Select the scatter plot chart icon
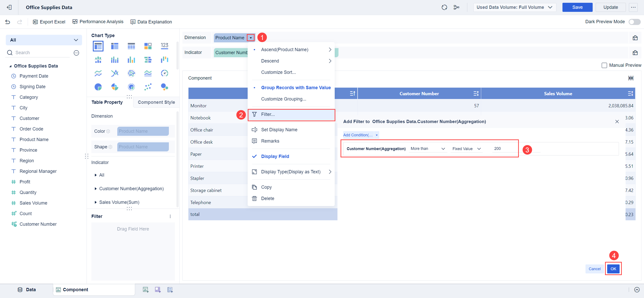Viewport: 644px width, 298px height. tap(148, 87)
